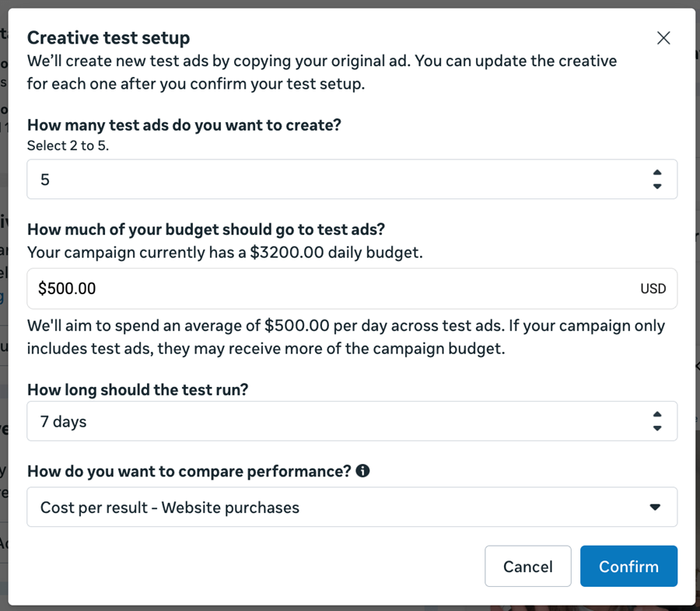The height and width of the screenshot is (611, 700).
Task: Focus the test ads number field showing 5
Action: [334, 180]
